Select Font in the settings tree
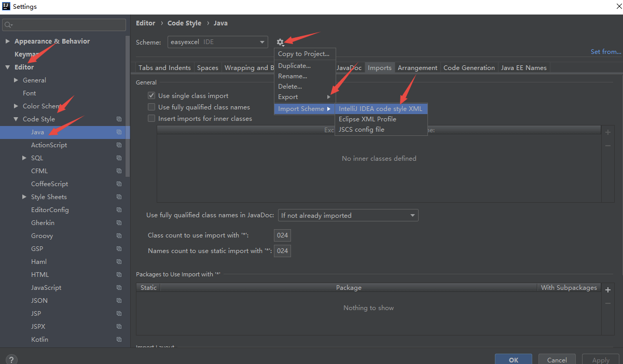The width and height of the screenshot is (623, 364). coord(30,93)
